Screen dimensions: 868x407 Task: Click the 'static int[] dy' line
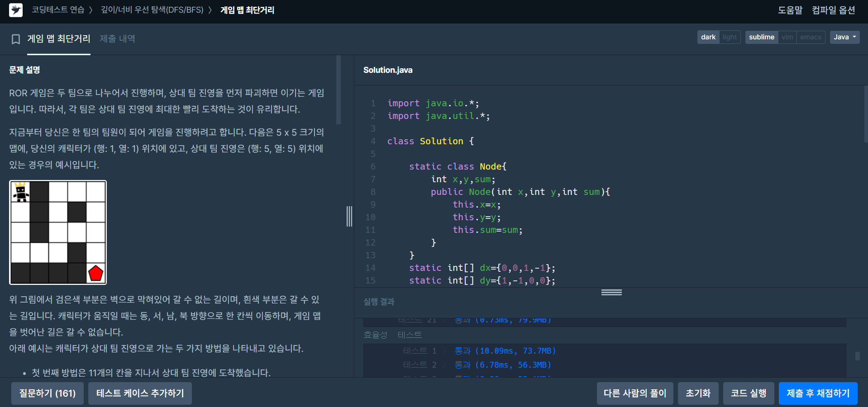[482, 280]
